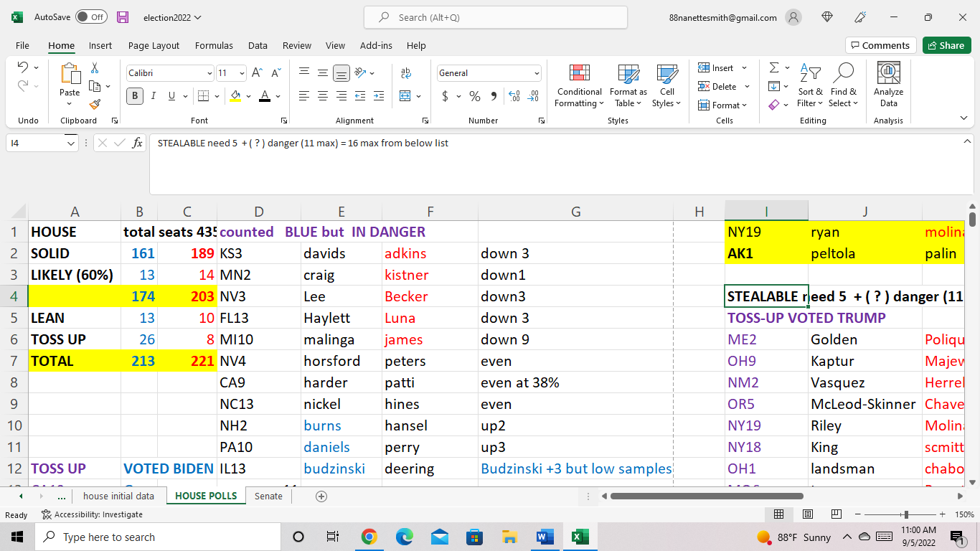Screen dimensions: 980x551
Task: Expand the Calibri font name dropdown
Action: [x=209, y=73]
